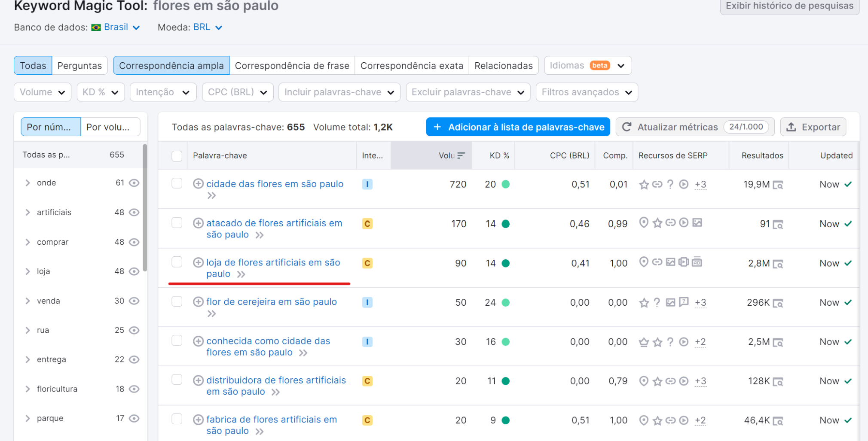The height and width of the screenshot is (441, 868).
Task: Open the Intenção filter dropdown
Action: click(163, 92)
